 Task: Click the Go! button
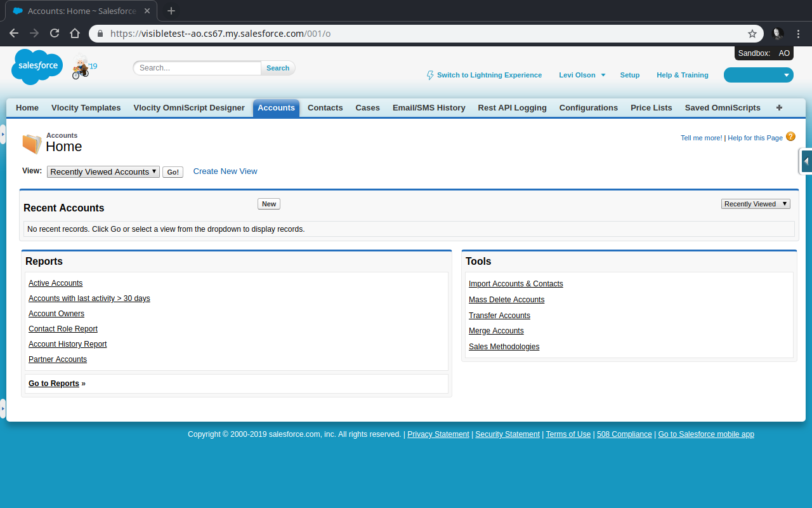[x=173, y=172]
